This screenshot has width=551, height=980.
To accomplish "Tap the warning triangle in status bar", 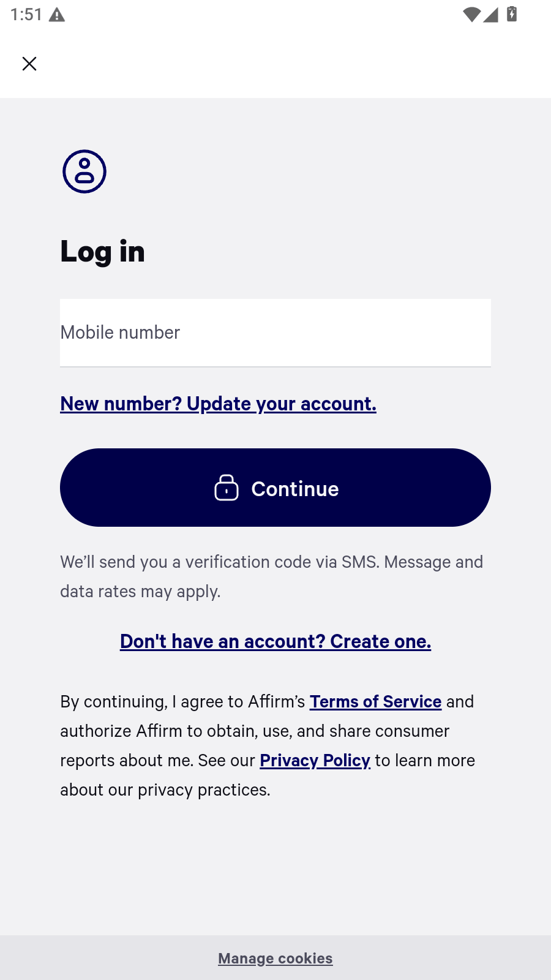I will click(57, 15).
